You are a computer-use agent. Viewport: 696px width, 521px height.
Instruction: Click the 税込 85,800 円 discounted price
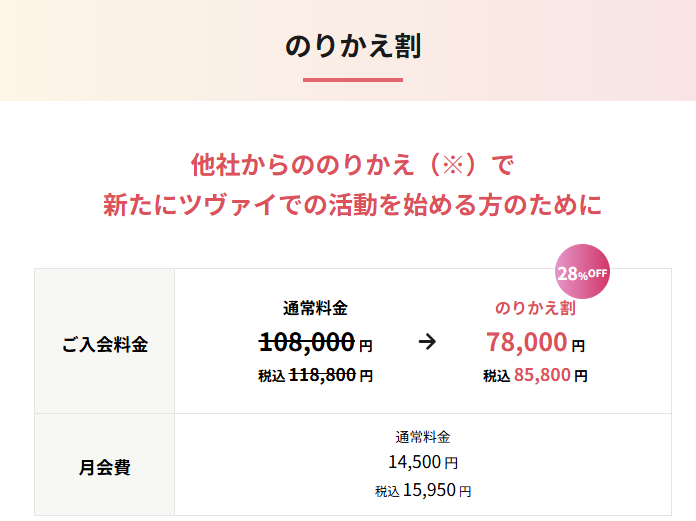coord(535,376)
